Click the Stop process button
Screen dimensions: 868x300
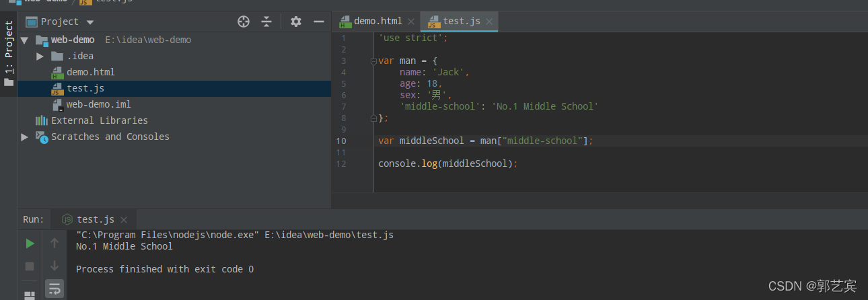[30, 266]
